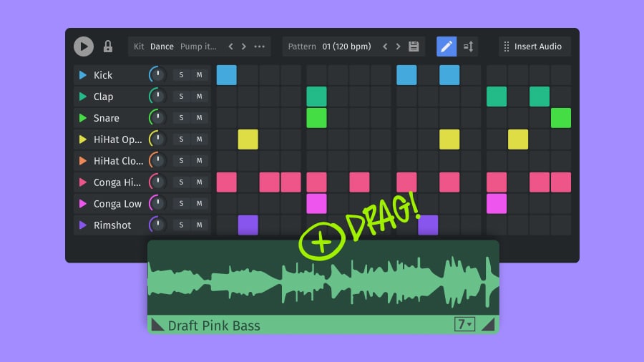Solo the Clap track

point(181,97)
